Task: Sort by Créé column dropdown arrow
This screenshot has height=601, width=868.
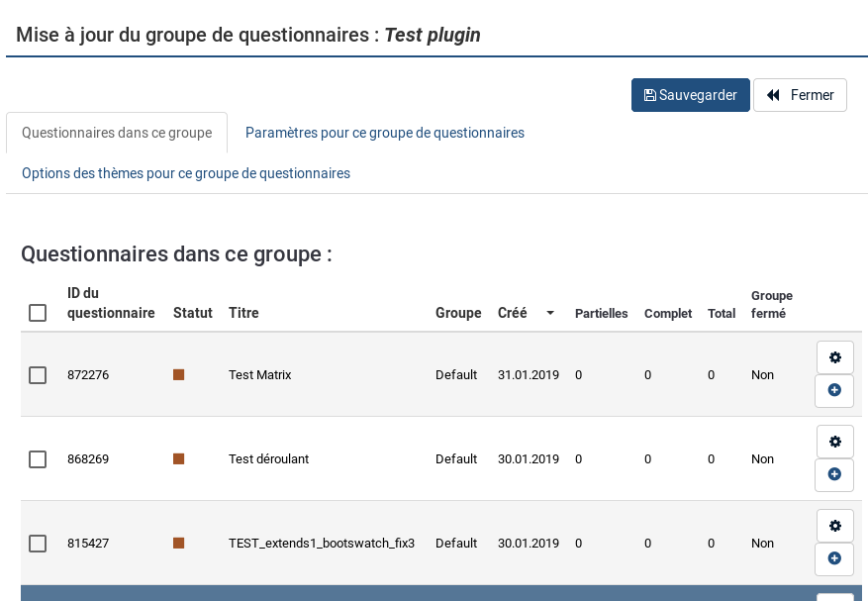Action: tap(550, 313)
